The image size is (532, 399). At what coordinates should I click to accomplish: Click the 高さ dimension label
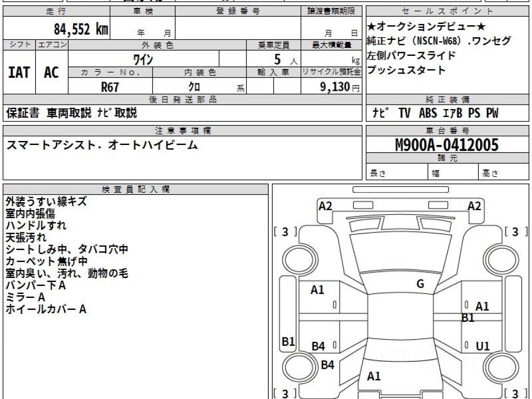(x=490, y=174)
